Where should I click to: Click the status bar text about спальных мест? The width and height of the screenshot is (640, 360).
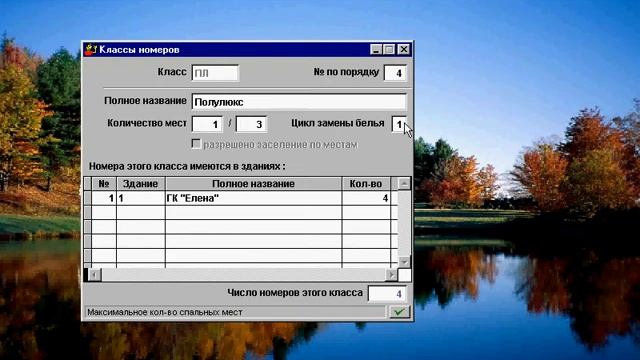coord(165,312)
